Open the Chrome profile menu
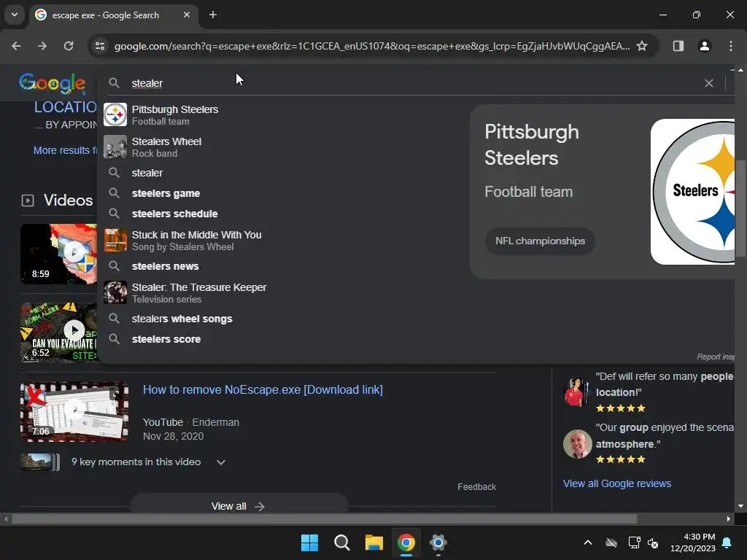The height and width of the screenshot is (560, 747). click(705, 46)
